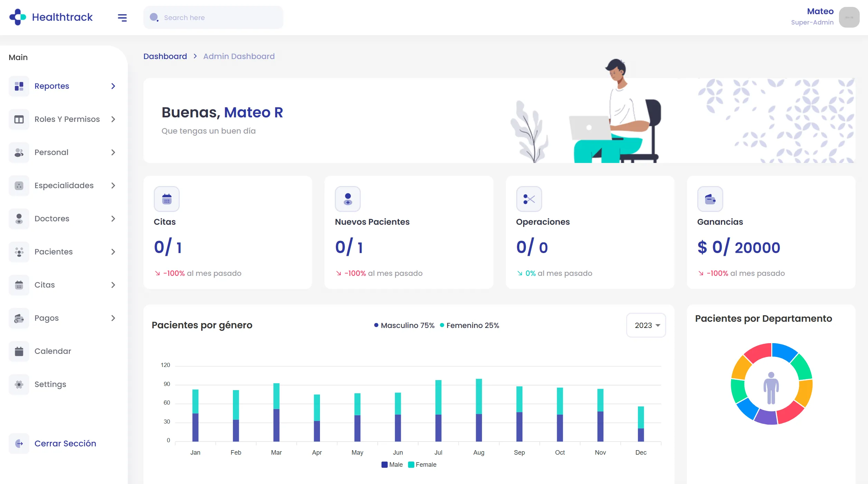Image resolution: width=868 pixels, height=484 pixels.
Task: Click the Operaciones scissors icon
Action: (529, 199)
